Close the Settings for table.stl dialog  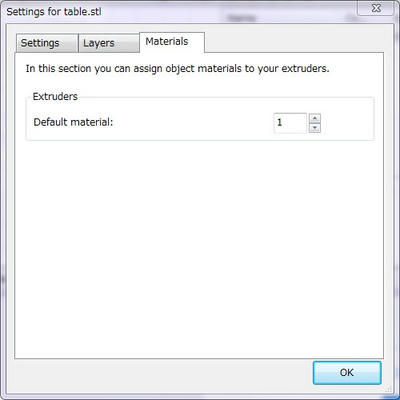pyautogui.click(x=376, y=8)
